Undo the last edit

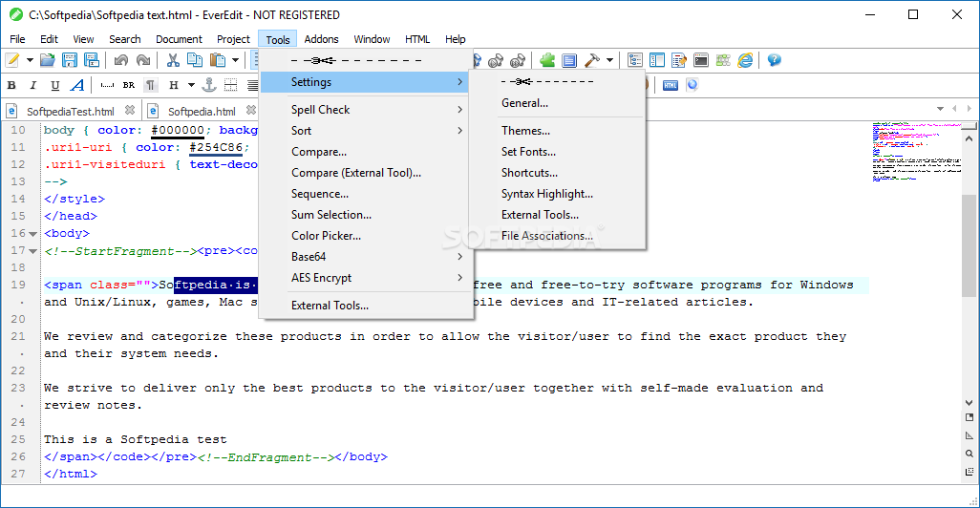pos(121,60)
